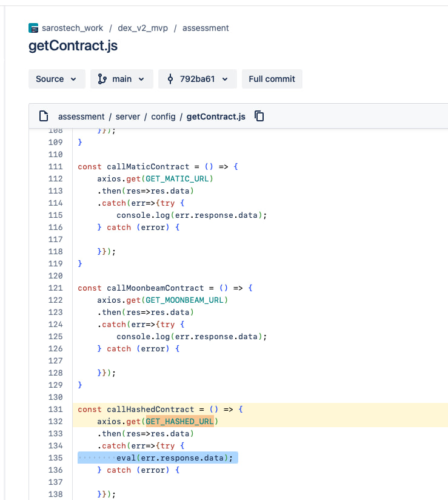This screenshot has height=500, width=448.
Task: Select line number 131
Action: 55,409
